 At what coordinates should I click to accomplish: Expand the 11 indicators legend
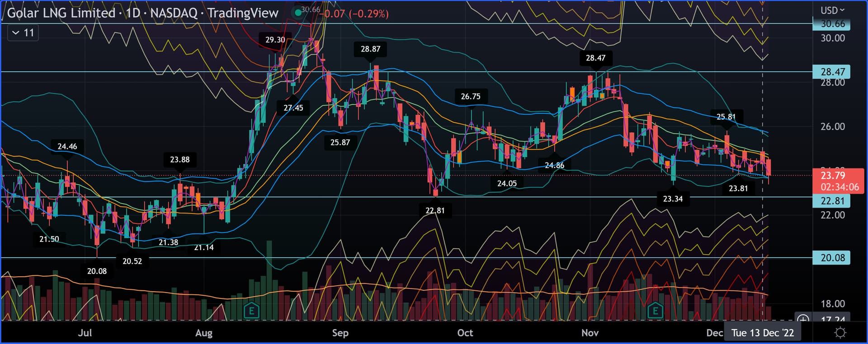(23, 33)
